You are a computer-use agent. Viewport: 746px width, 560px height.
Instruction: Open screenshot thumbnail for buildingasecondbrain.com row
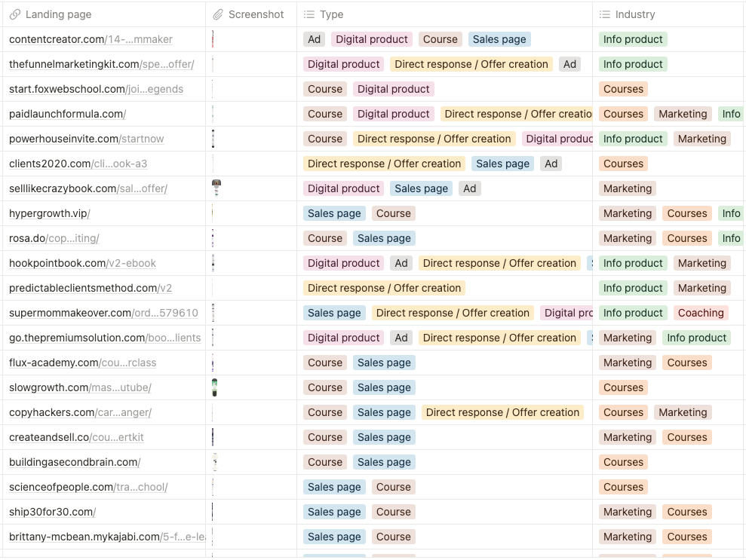pyautogui.click(x=215, y=462)
